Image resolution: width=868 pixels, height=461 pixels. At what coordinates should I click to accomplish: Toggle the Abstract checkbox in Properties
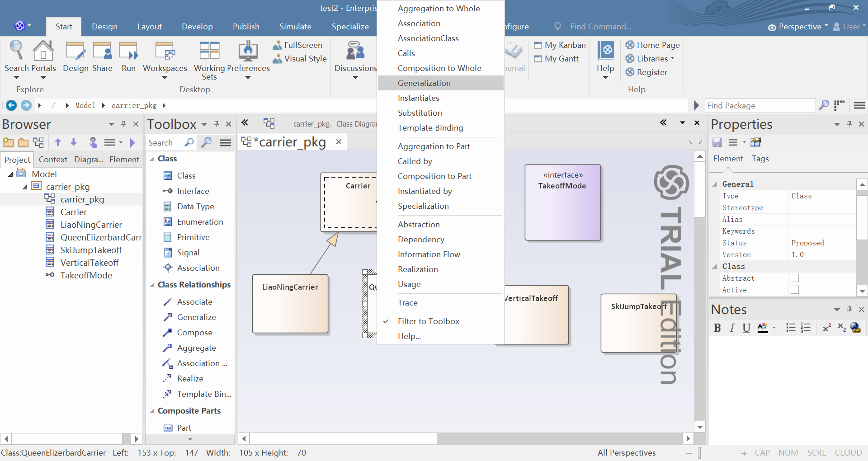pos(795,278)
